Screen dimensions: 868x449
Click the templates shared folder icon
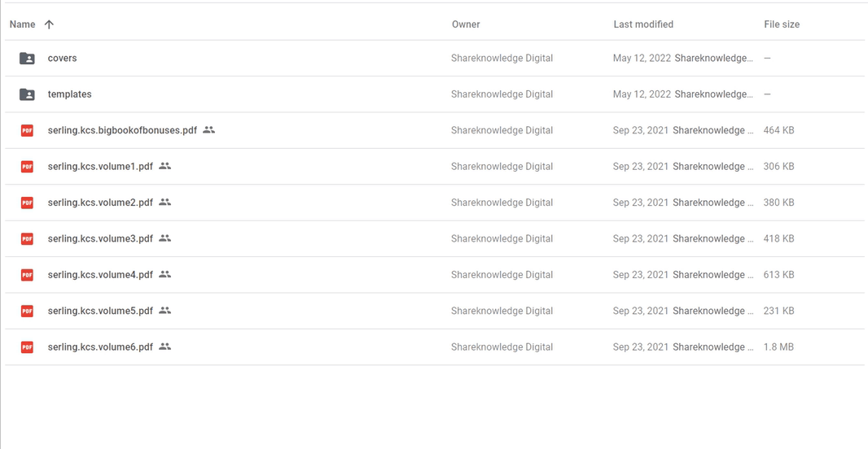pyautogui.click(x=27, y=94)
